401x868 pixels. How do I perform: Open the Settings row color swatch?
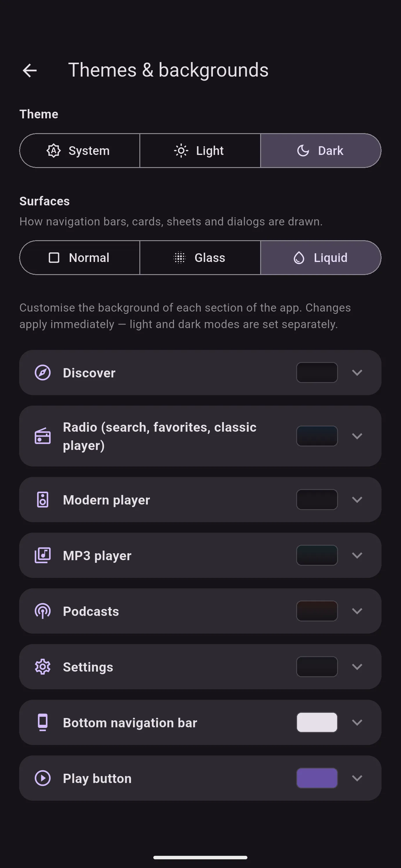click(317, 667)
